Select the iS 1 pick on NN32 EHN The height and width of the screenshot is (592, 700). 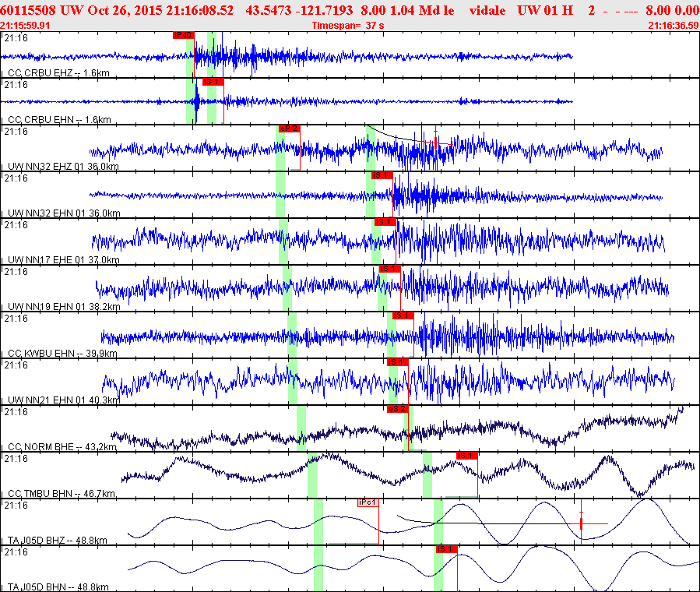click(x=382, y=175)
